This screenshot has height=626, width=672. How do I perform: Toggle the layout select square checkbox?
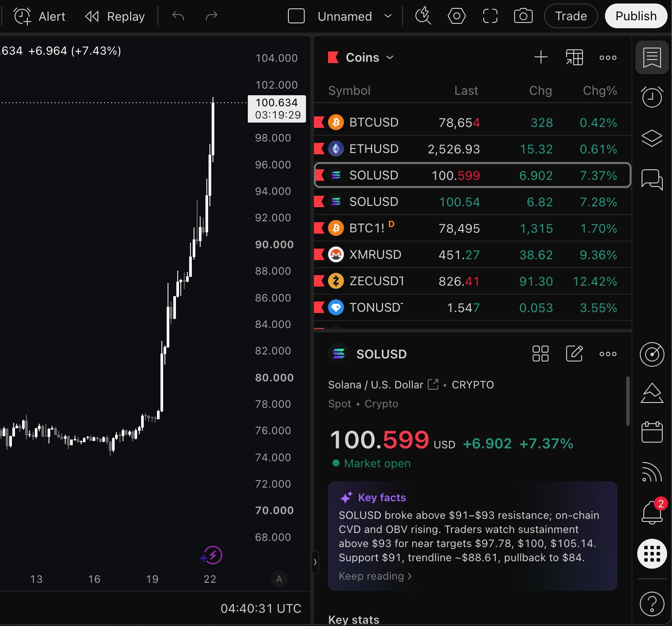296,16
